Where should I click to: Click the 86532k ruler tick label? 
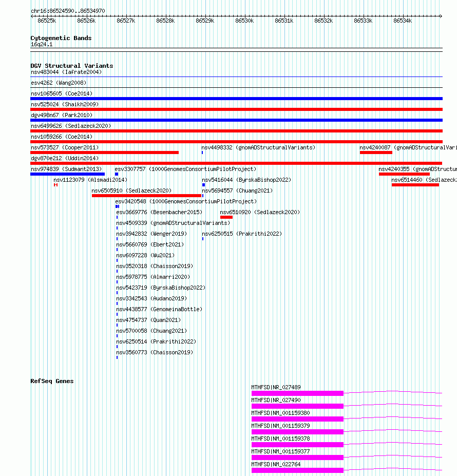tap(323, 21)
